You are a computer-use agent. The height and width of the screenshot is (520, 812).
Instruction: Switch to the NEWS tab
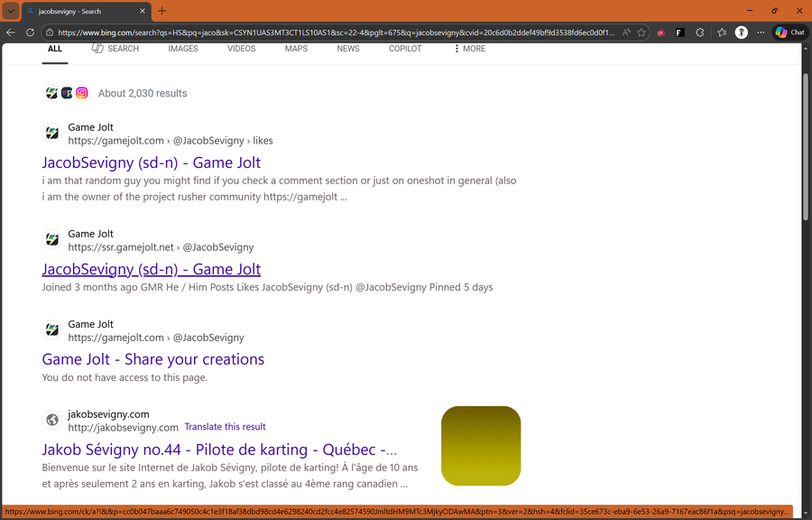[348, 49]
